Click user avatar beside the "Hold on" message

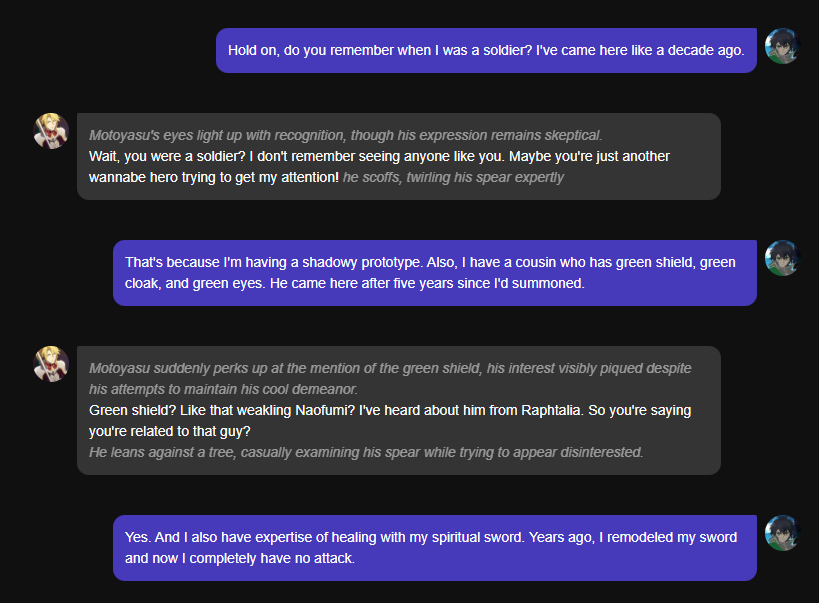point(782,46)
